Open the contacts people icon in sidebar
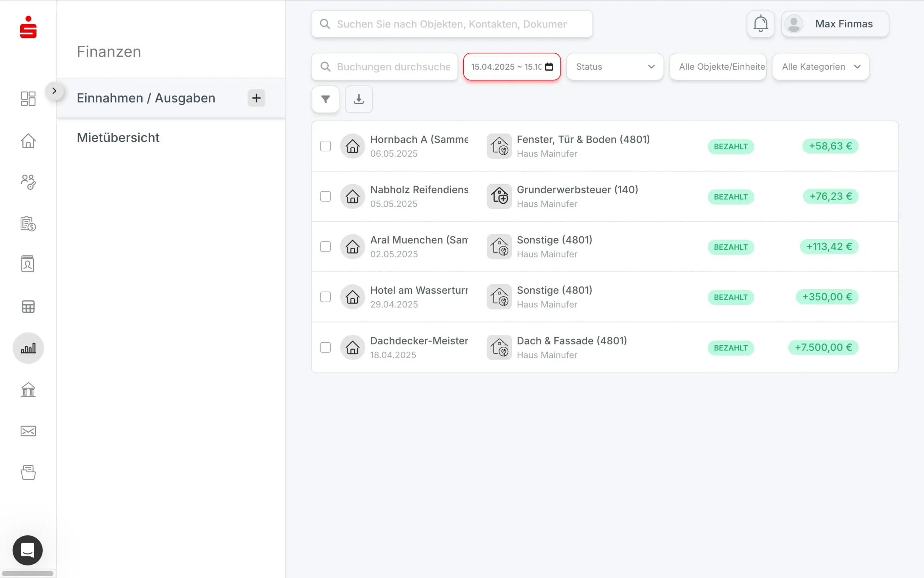This screenshot has height=578, width=924. pos(28,182)
